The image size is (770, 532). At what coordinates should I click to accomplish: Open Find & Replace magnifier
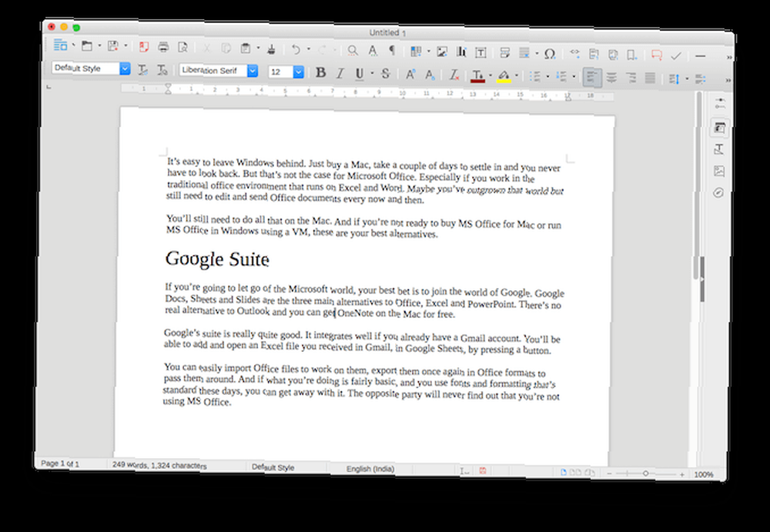pyautogui.click(x=352, y=51)
